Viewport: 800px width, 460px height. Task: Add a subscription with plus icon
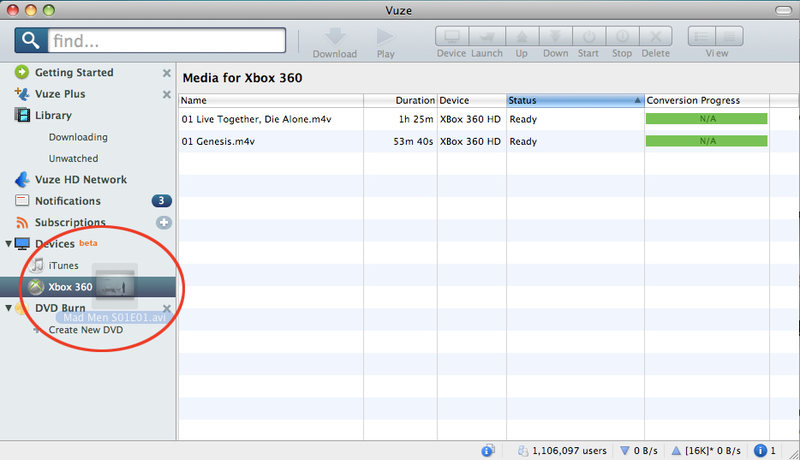click(x=164, y=222)
